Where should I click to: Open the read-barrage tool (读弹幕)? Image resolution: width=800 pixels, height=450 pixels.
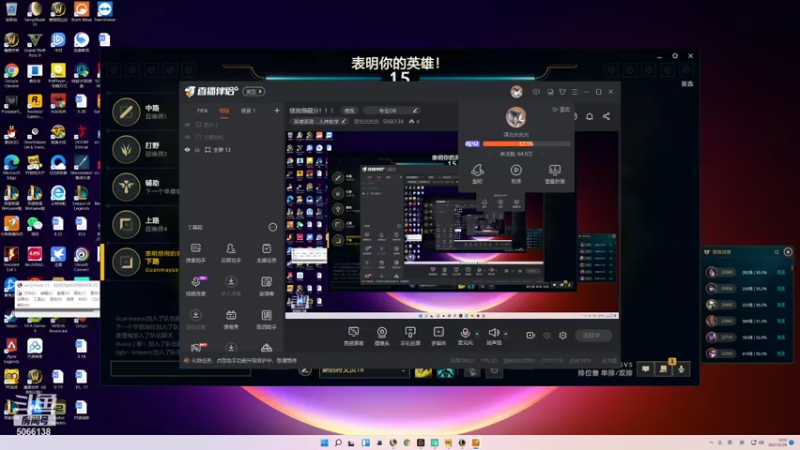coord(266,286)
